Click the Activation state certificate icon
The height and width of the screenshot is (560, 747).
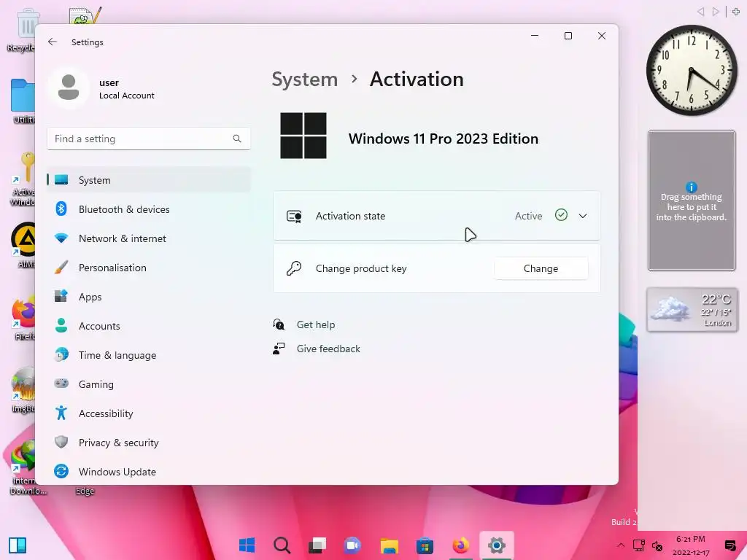click(x=294, y=216)
